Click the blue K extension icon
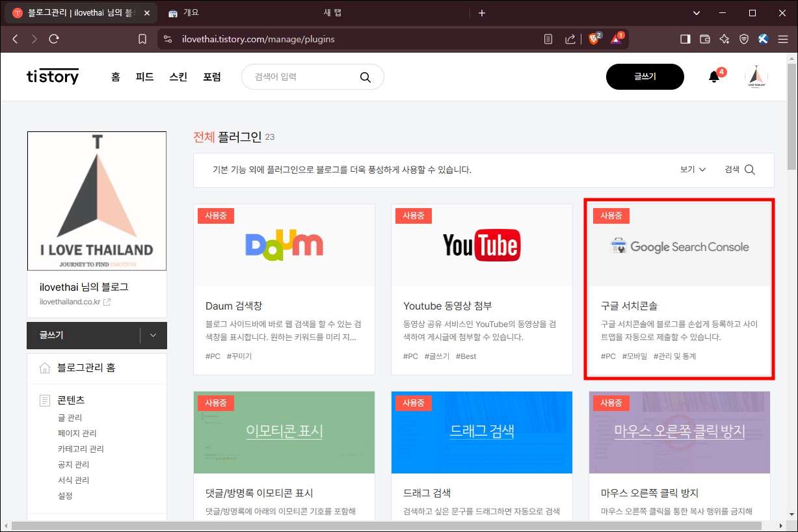798x532 pixels. tap(764, 39)
